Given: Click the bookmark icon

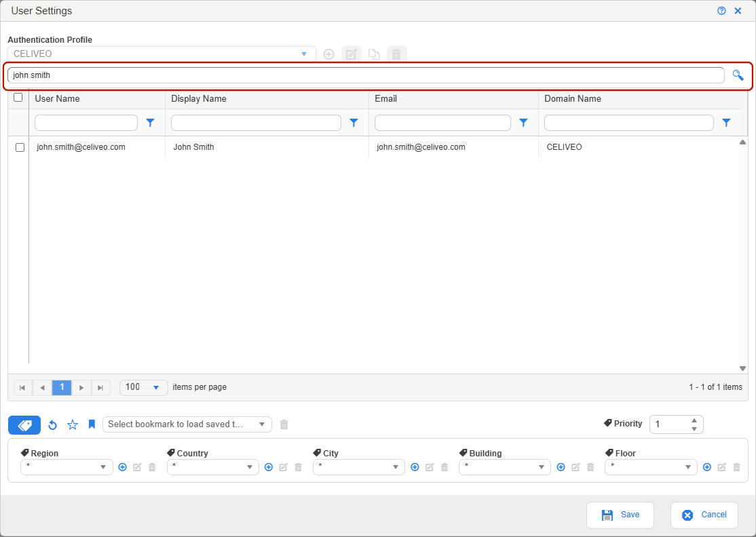Looking at the screenshot, I should click(x=92, y=424).
